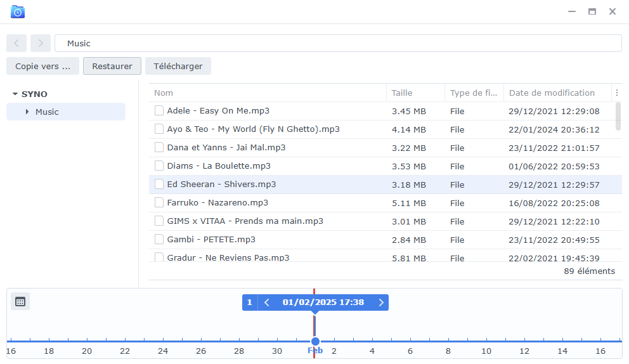This screenshot has height=364, width=629.
Task: Click the Télécharger button
Action: [178, 66]
